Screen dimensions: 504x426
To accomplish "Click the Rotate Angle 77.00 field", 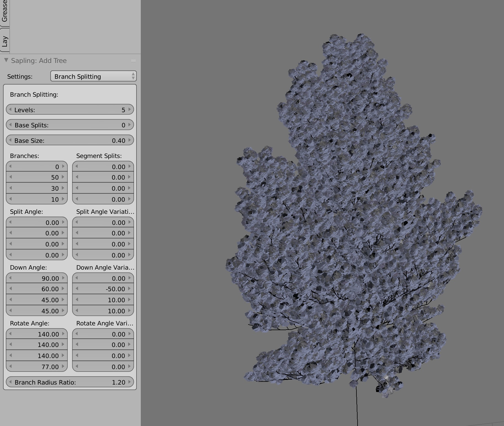I will (37, 367).
